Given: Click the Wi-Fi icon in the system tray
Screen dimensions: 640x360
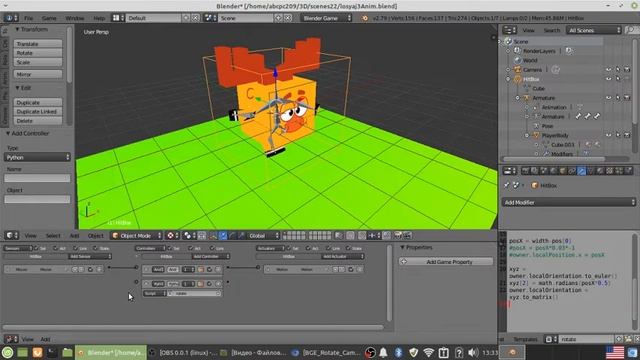Looking at the screenshot, I should (x=428, y=352).
